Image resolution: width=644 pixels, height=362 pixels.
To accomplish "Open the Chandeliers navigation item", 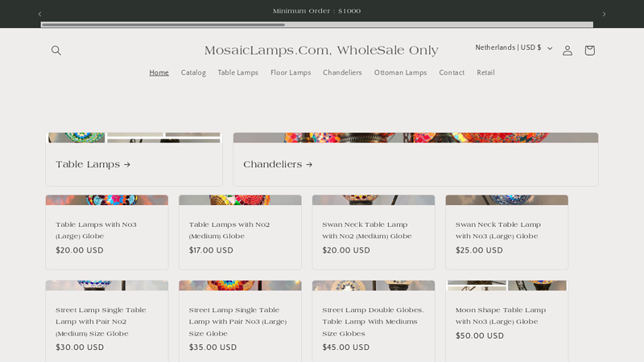I will click(x=342, y=72).
